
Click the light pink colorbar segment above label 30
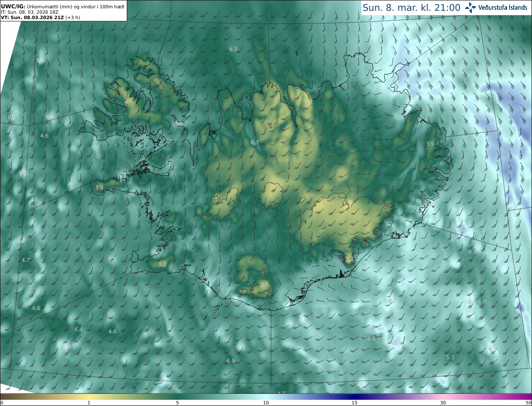(x=443, y=397)
